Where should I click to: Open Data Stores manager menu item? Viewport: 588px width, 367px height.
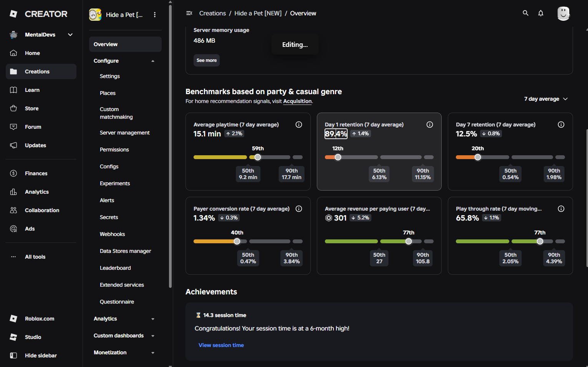coord(125,251)
